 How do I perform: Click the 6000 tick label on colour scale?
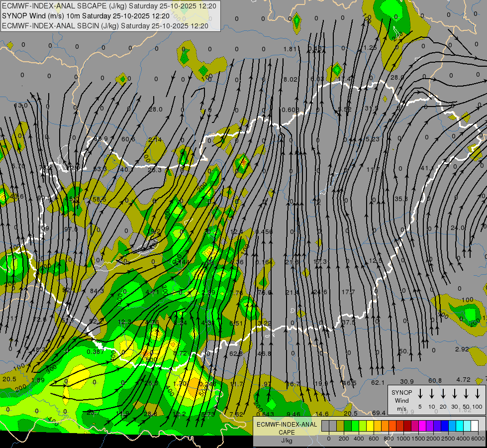tap(478, 439)
